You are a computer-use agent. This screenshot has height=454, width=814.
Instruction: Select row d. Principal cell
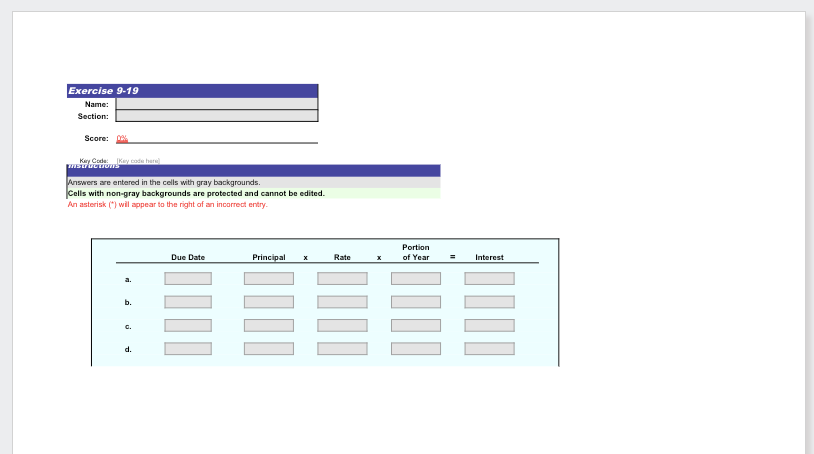pos(269,349)
